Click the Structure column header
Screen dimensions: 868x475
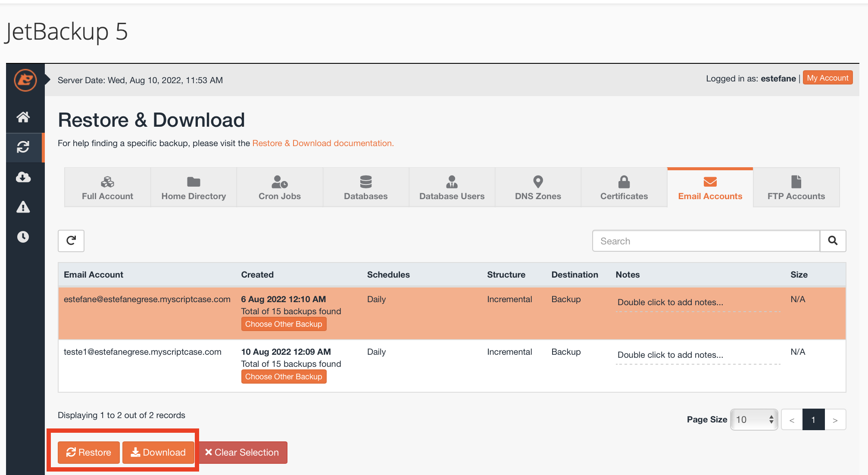coord(506,275)
